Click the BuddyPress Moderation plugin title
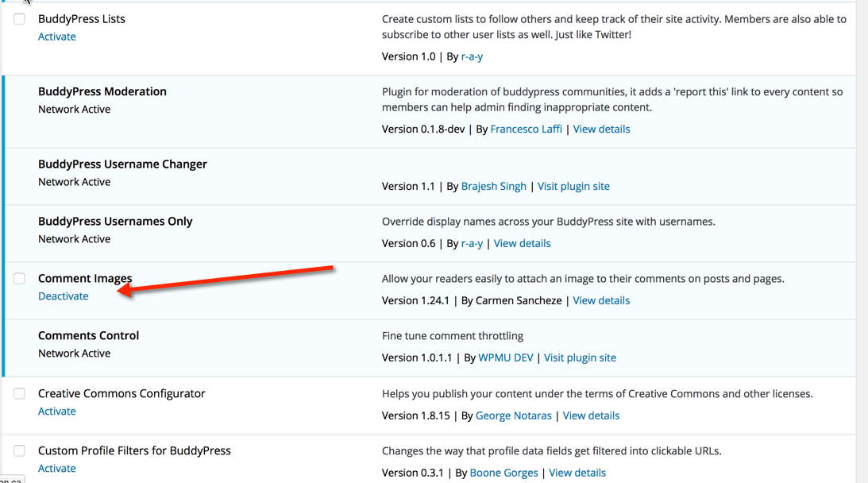The height and width of the screenshot is (483, 868). (102, 91)
